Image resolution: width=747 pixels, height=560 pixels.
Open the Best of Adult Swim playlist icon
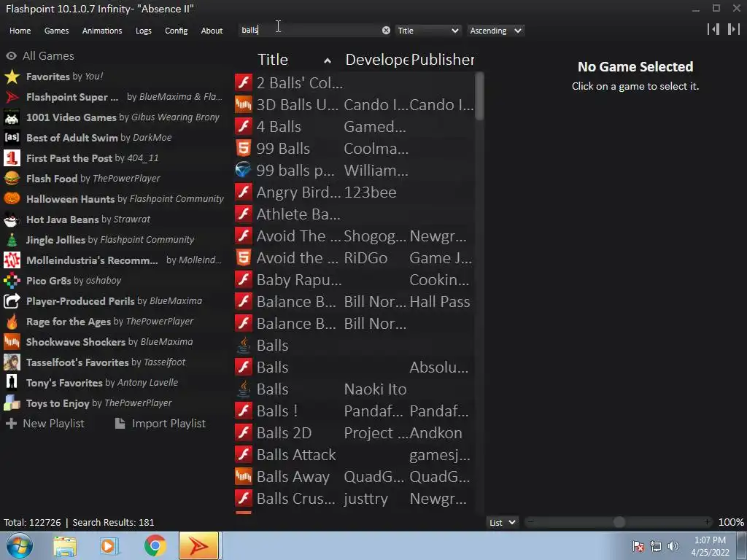click(12, 138)
